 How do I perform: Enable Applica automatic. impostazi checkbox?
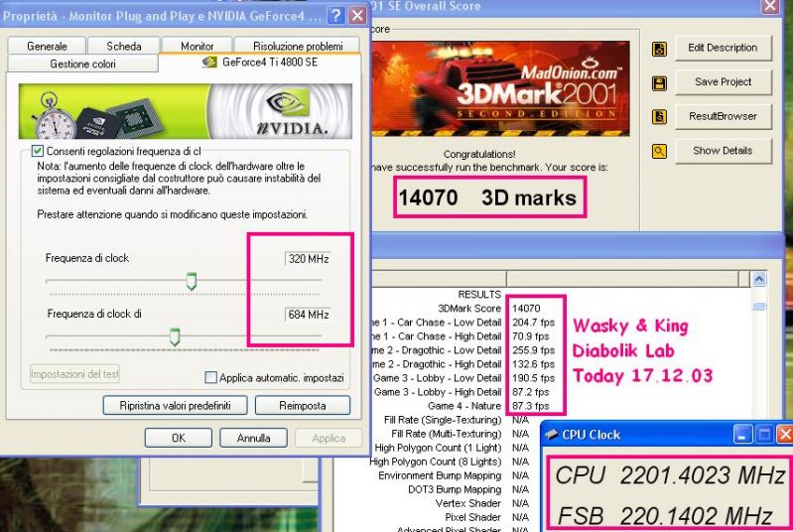pyautogui.click(x=210, y=377)
